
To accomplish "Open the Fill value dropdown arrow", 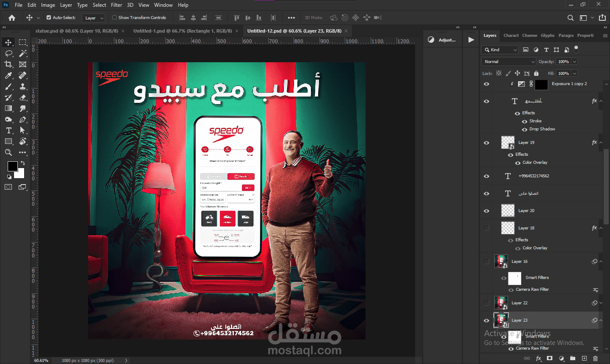I will point(575,74).
